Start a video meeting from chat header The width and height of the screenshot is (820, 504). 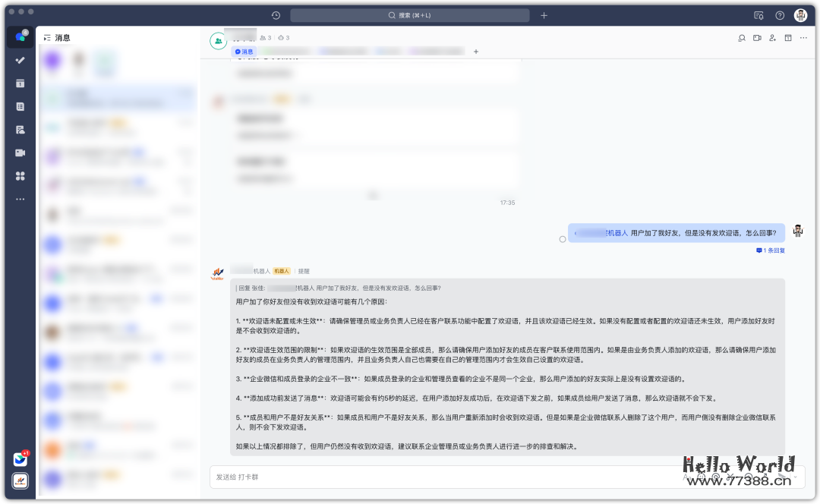coord(757,38)
